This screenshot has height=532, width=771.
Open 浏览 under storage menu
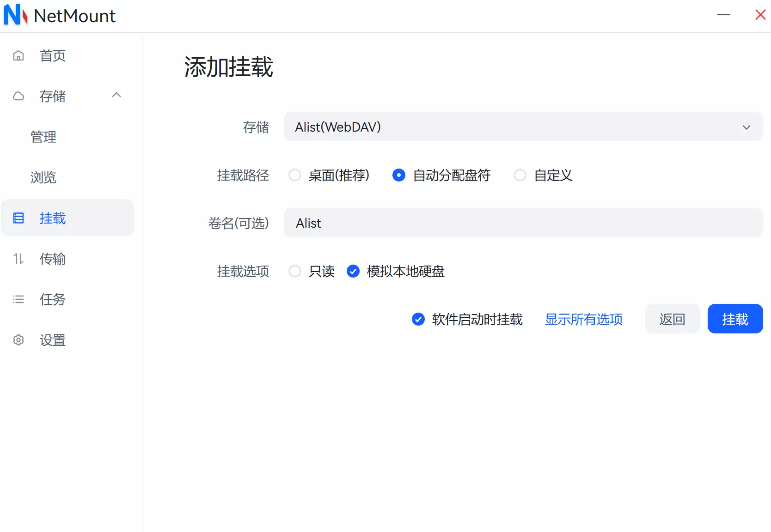point(43,177)
